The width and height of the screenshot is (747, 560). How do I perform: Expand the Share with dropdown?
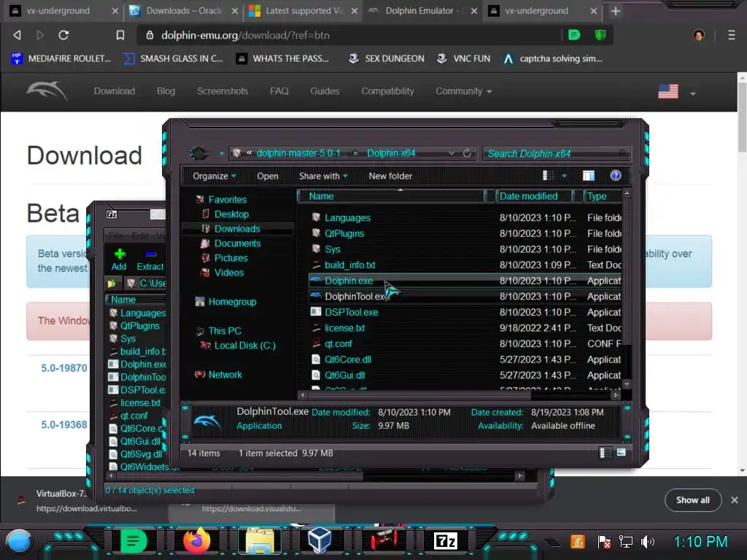coord(323,176)
